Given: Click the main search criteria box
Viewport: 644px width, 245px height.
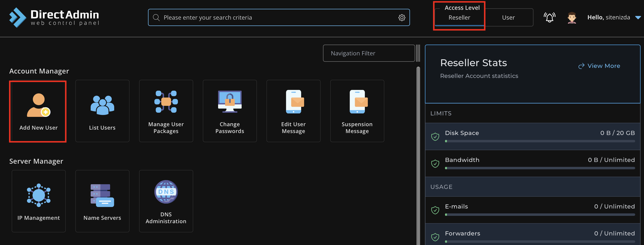Looking at the screenshot, I should point(279,17).
